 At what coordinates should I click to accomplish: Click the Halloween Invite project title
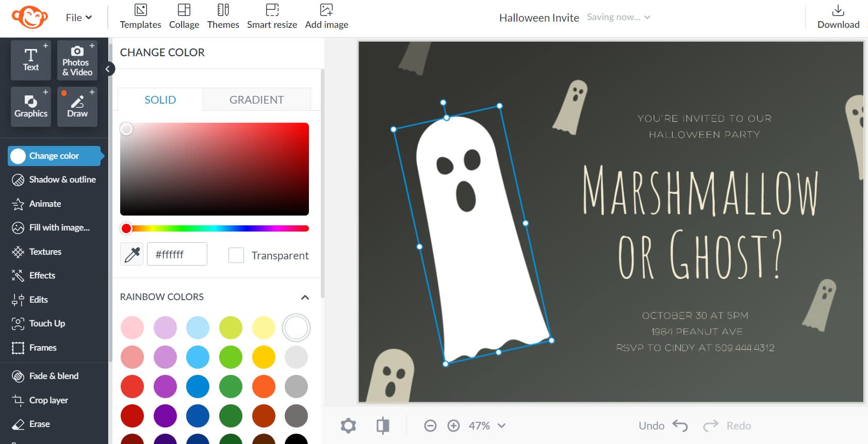[539, 18]
